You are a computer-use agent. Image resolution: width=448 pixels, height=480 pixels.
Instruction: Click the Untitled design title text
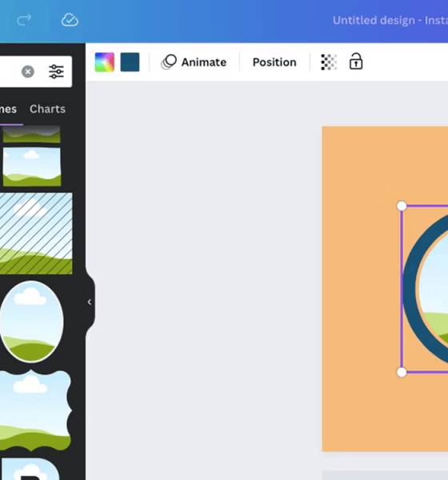tap(390, 20)
